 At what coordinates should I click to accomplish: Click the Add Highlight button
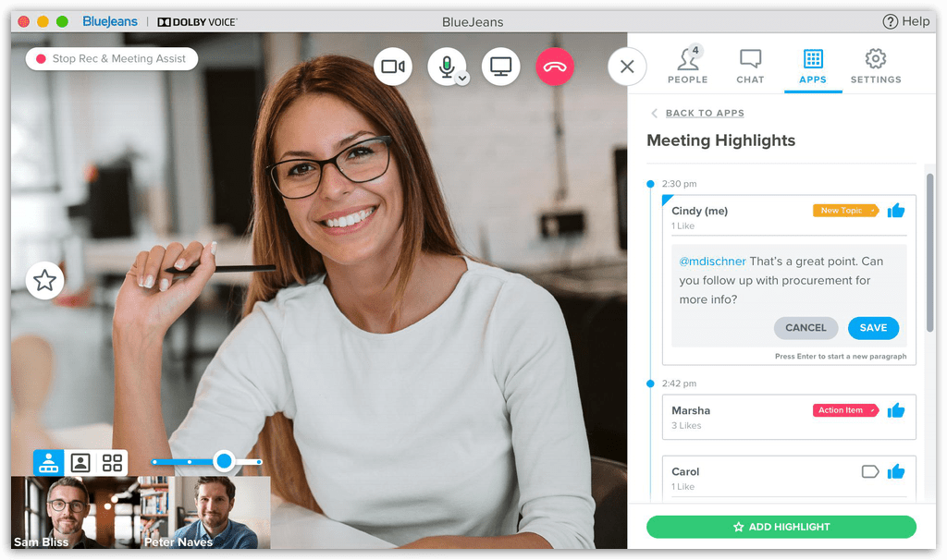781,527
